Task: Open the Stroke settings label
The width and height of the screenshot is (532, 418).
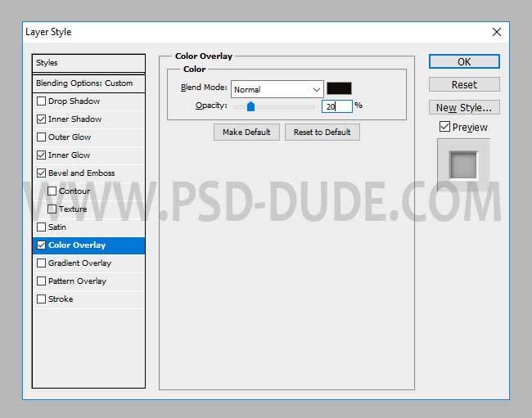Action: [61, 299]
